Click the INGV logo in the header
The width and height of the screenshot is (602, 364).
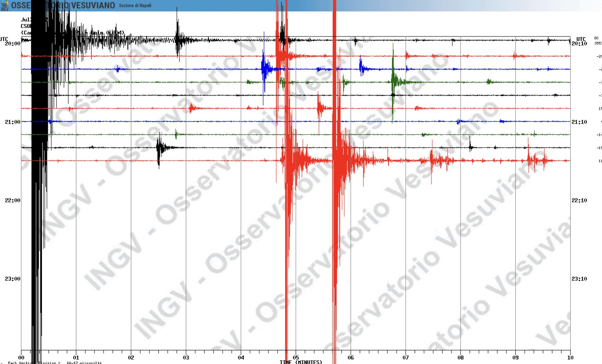[x=4, y=5]
